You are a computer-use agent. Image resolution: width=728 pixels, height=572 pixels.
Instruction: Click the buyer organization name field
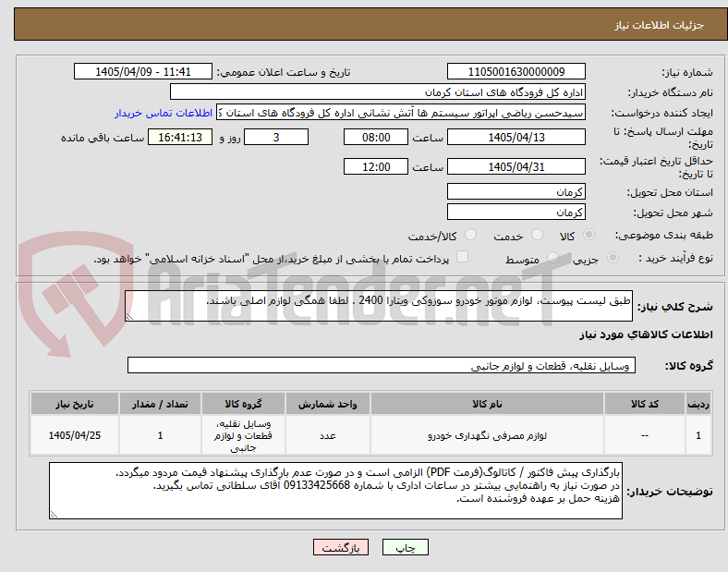pyautogui.click(x=378, y=91)
